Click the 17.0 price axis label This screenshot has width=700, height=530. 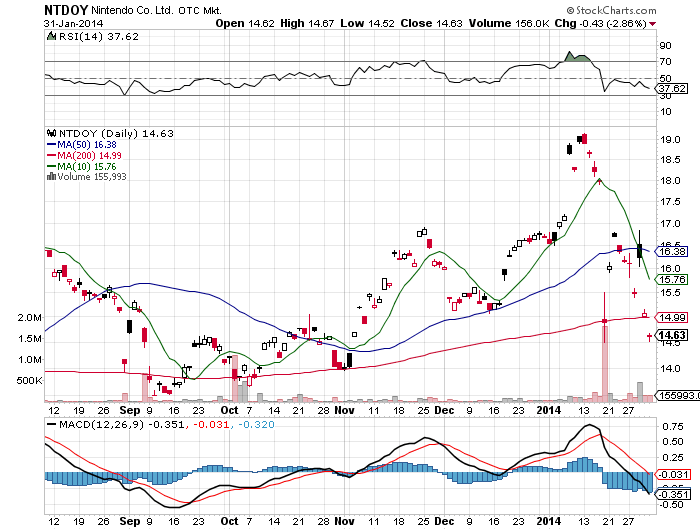[x=670, y=224]
